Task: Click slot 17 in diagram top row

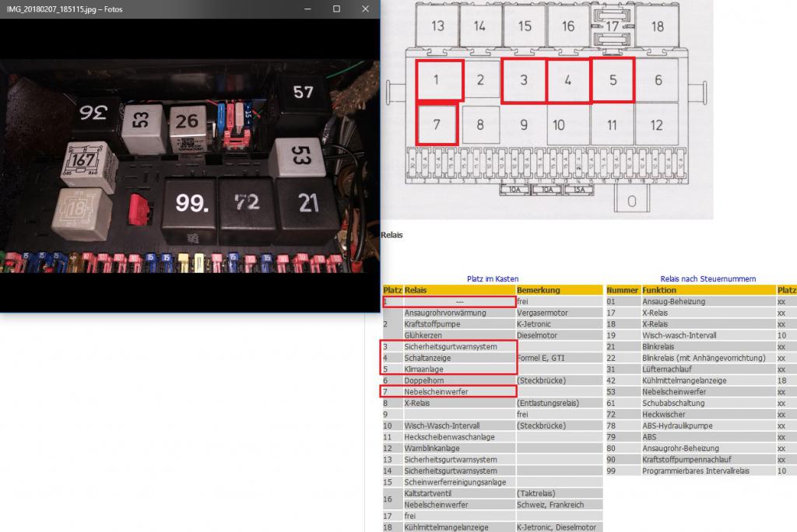Action: 613,26
